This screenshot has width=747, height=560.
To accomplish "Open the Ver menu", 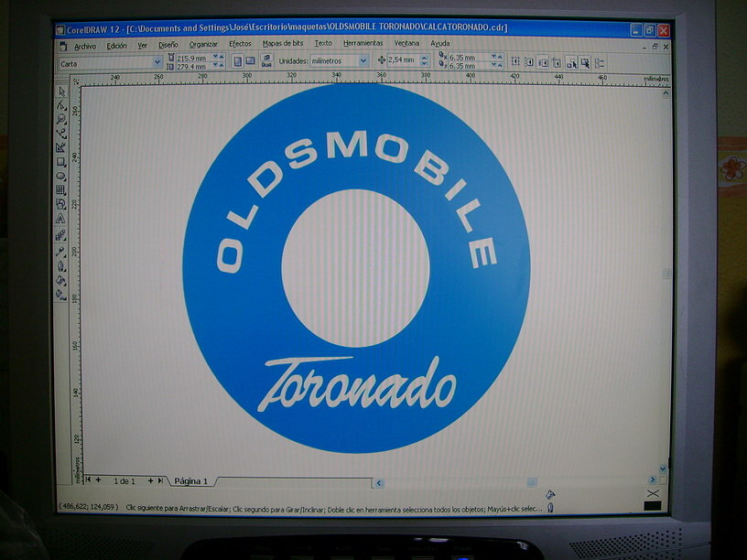I will click(x=143, y=45).
